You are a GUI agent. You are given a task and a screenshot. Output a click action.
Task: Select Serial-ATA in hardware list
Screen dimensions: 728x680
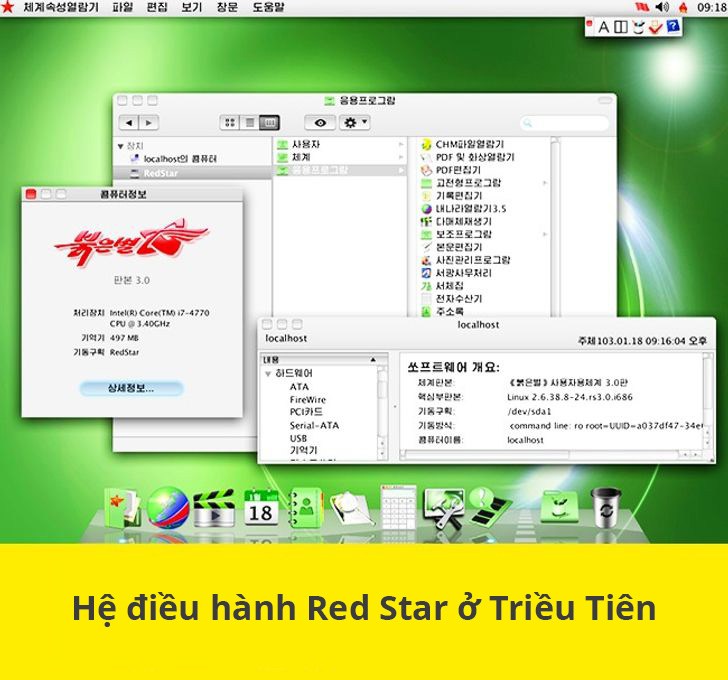click(x=314, y=425)
